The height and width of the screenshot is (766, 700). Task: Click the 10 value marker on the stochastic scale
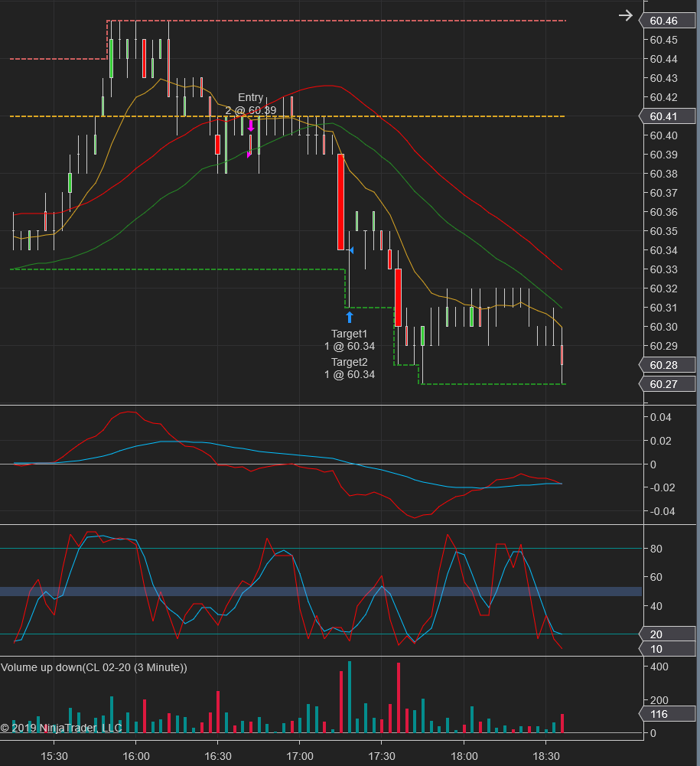[x=667, y=649]
